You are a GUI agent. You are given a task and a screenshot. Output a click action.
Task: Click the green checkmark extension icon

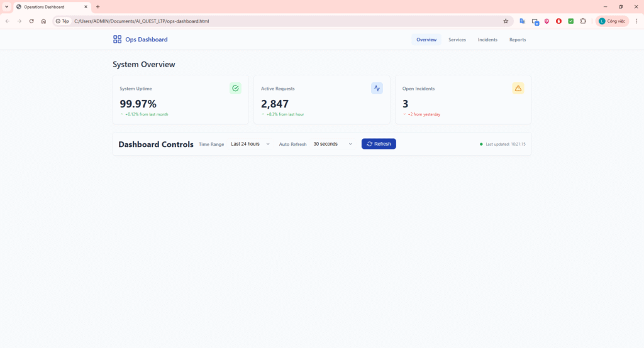click(570, 21)
